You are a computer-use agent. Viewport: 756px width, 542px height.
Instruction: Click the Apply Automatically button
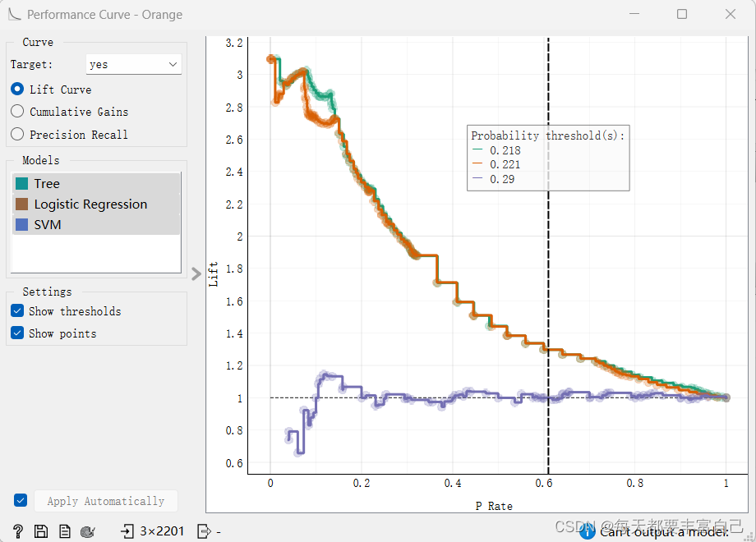click(x=105, y=501)
